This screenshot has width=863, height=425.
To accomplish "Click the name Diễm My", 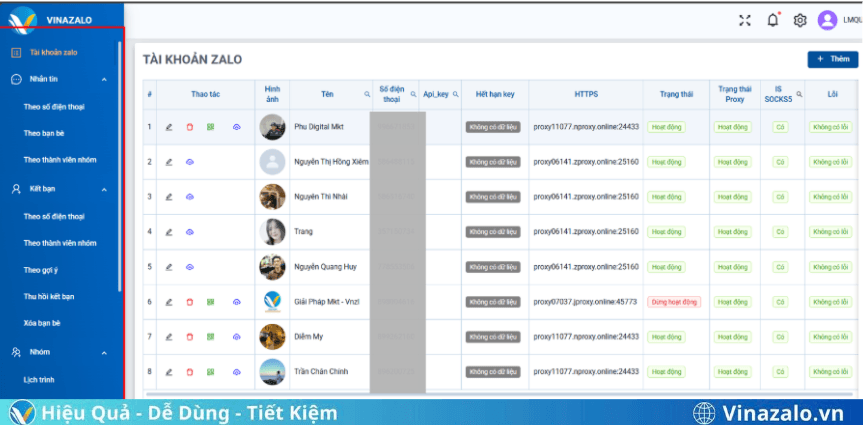I will (x=309, y=337).
